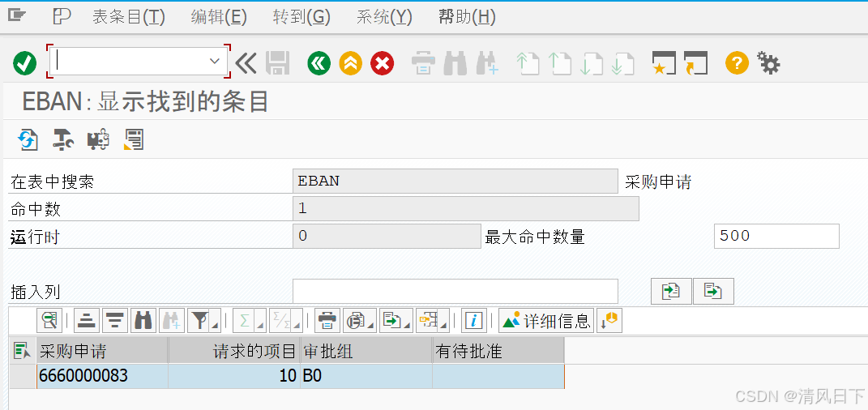Click the 详细信息 button

coord(547,320)
